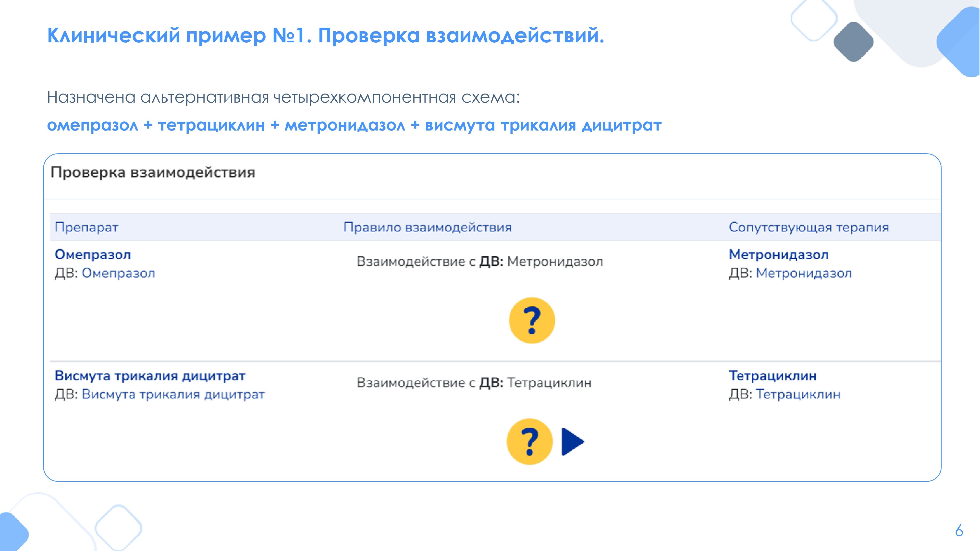This screenshot has height=551, width=980.
Task: Click the Проверка взаимодействия panel heading
Action: [x=153, y=172]
